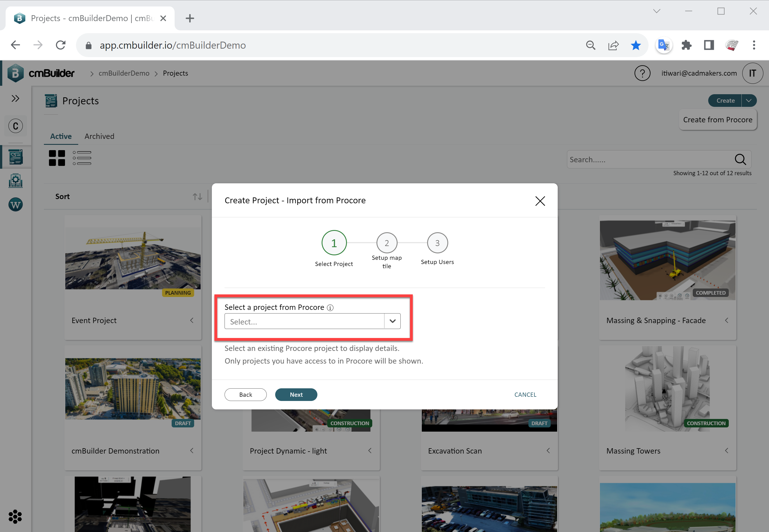Click the info icon beside Select a project from Procore
This screenshot has width=769, height=532.
coord(330,308)
